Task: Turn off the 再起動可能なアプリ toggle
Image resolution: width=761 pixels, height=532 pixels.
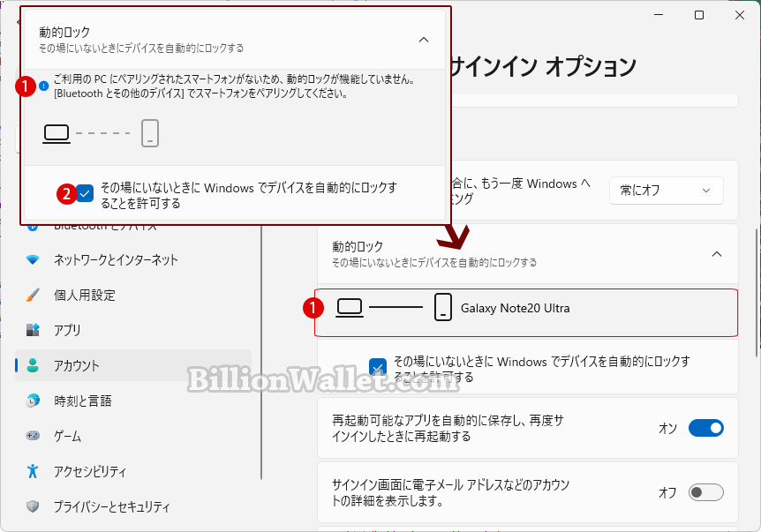Action: click(x=705, y=428)
